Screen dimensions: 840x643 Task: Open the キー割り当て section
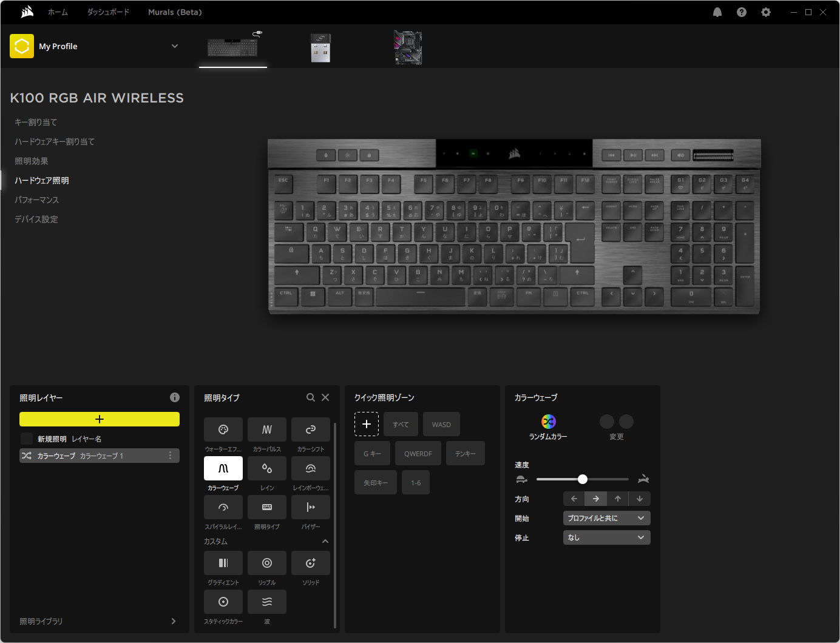36,122
